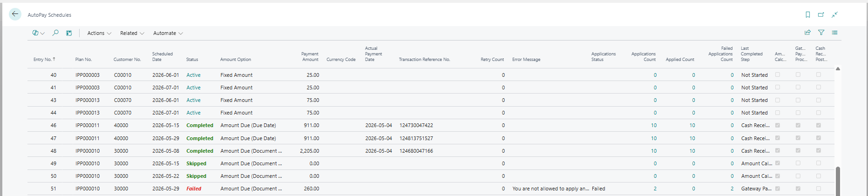This screenshot has height=196, width=868.
Task: Click the vertical scrollbar thumb of the list
Action: click(838, 181)
